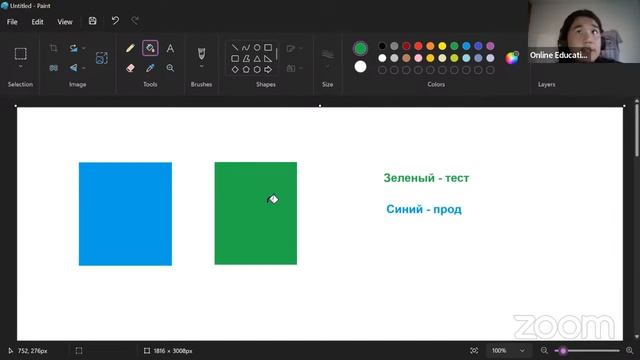Select the Fill bucket tool
This screenshot has height=360, width=640.
point(150,48)
